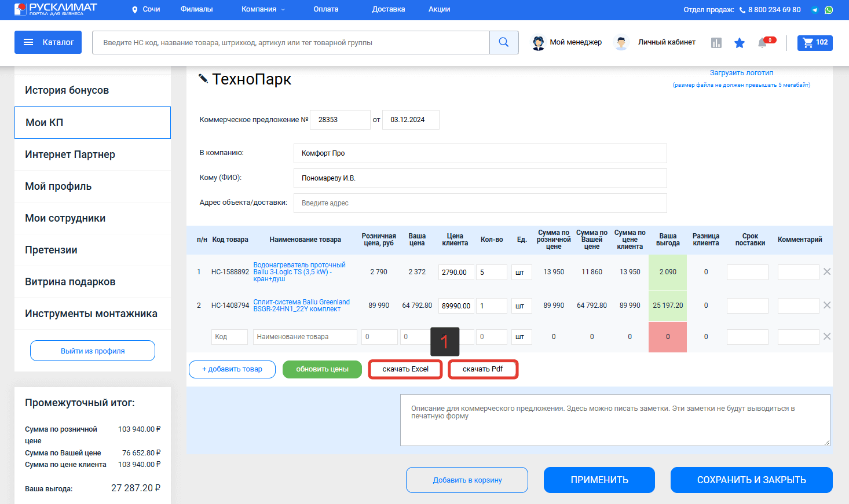Viewport: 849px width, 504px height.
Task: Open the Доставка menu item
Action: coord(389,9)
